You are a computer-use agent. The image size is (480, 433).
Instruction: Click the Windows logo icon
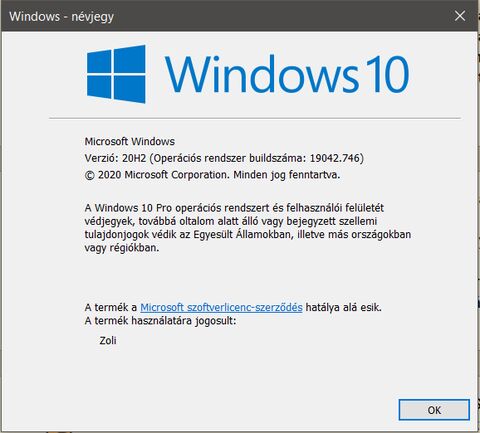pyautogui.click(x=116, y=74)
